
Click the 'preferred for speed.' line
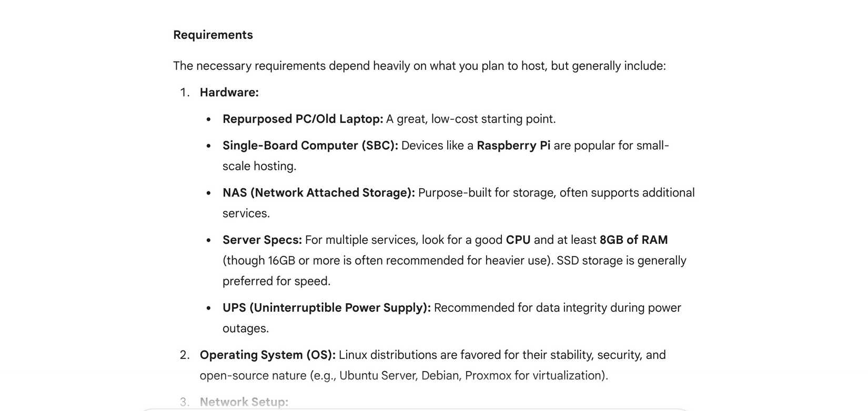click(x=276, y=281)
